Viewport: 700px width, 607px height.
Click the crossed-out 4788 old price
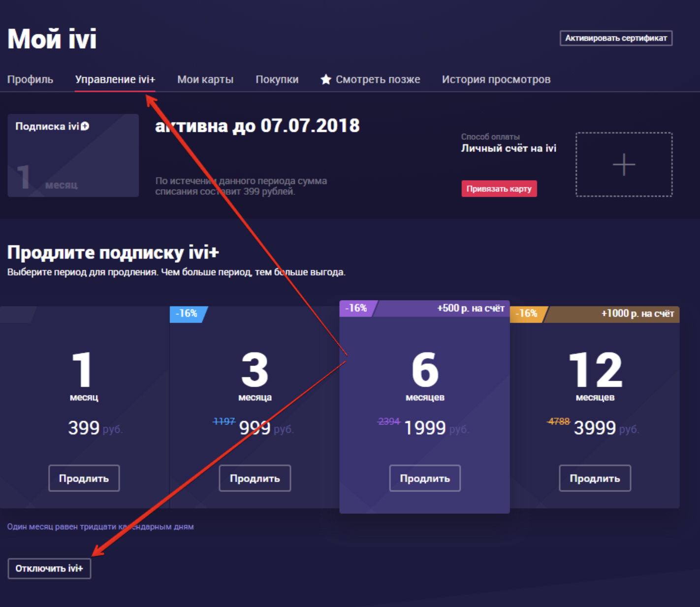(x=559, y=422)
